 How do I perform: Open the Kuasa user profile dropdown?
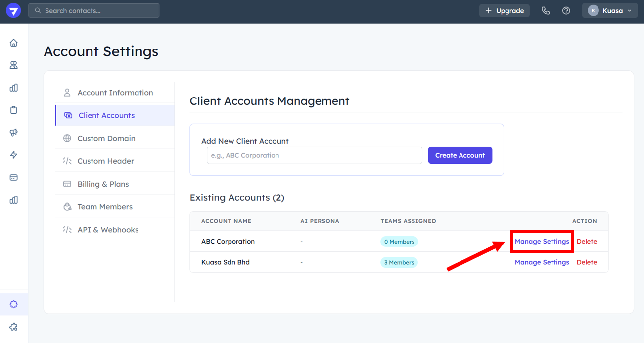coord(609,11)
